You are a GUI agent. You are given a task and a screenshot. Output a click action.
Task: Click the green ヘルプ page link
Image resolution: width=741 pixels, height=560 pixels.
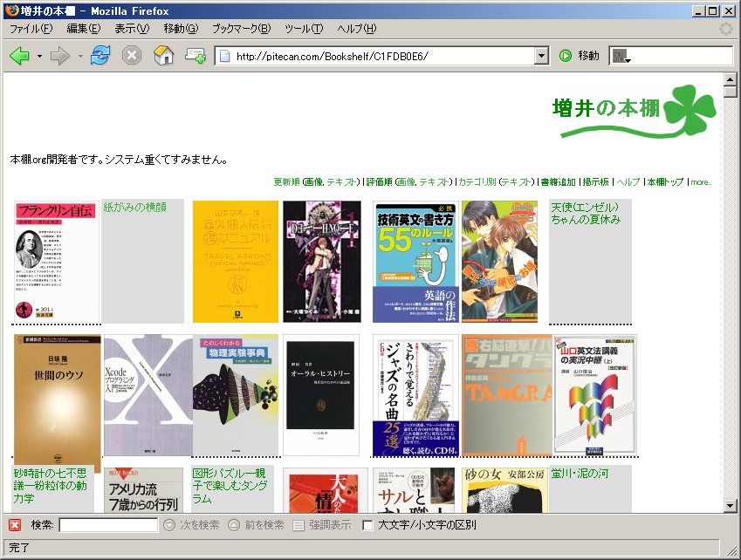[628, 181]
